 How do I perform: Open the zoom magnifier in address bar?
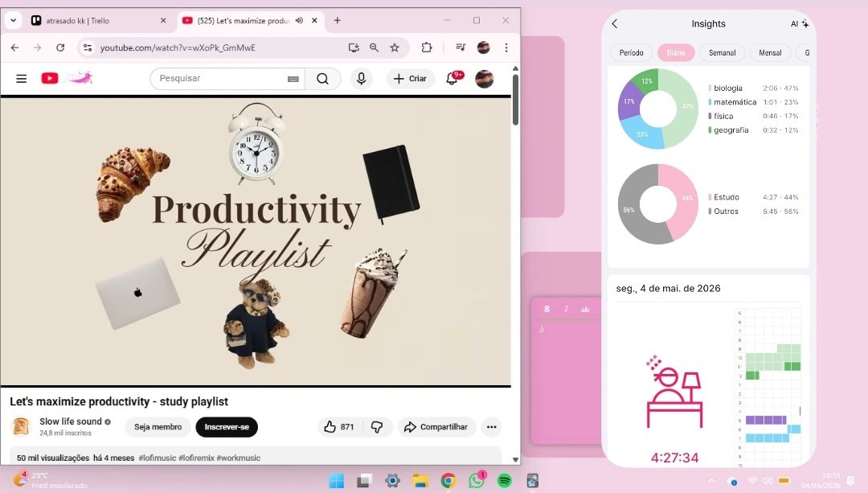pos(375,47)
